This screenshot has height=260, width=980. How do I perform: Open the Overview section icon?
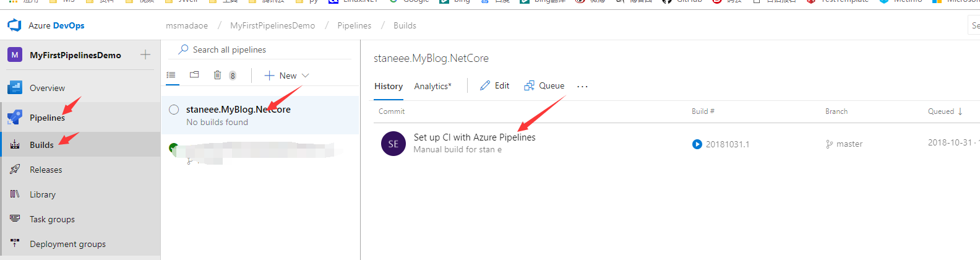pos(15,88)
